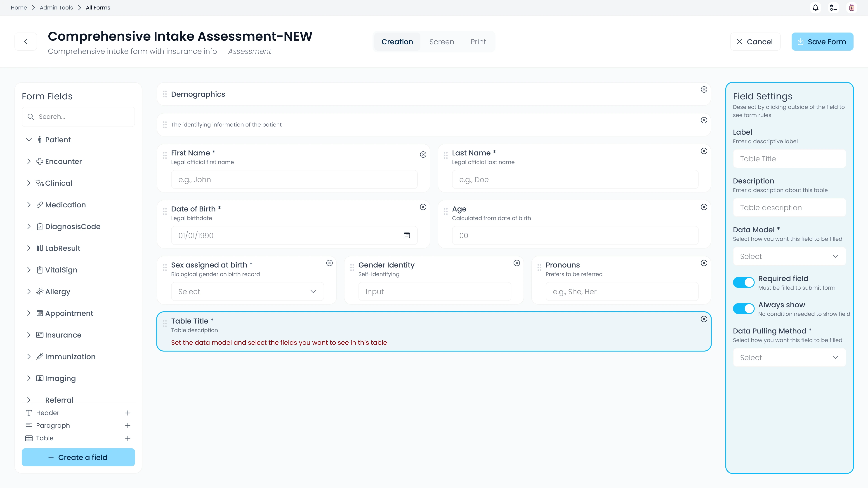The height and width of the screenshot is (488, 868).
Task: Remove the Demographics header field
Action: [704, 90]
